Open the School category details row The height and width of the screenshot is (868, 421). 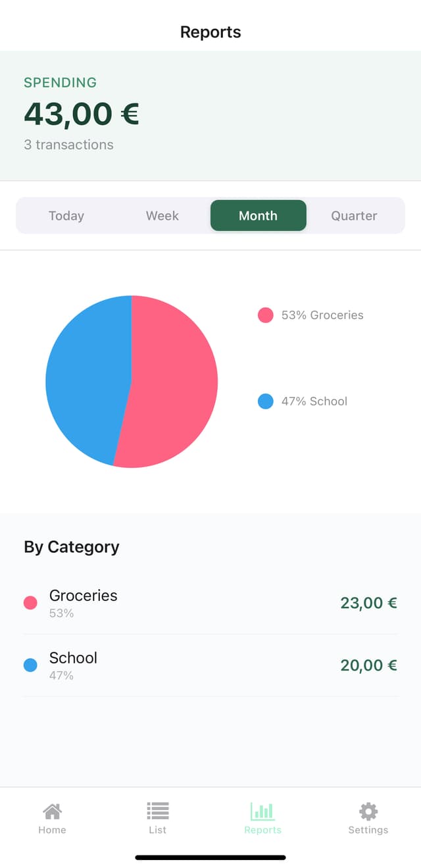(x=210, y=665)
